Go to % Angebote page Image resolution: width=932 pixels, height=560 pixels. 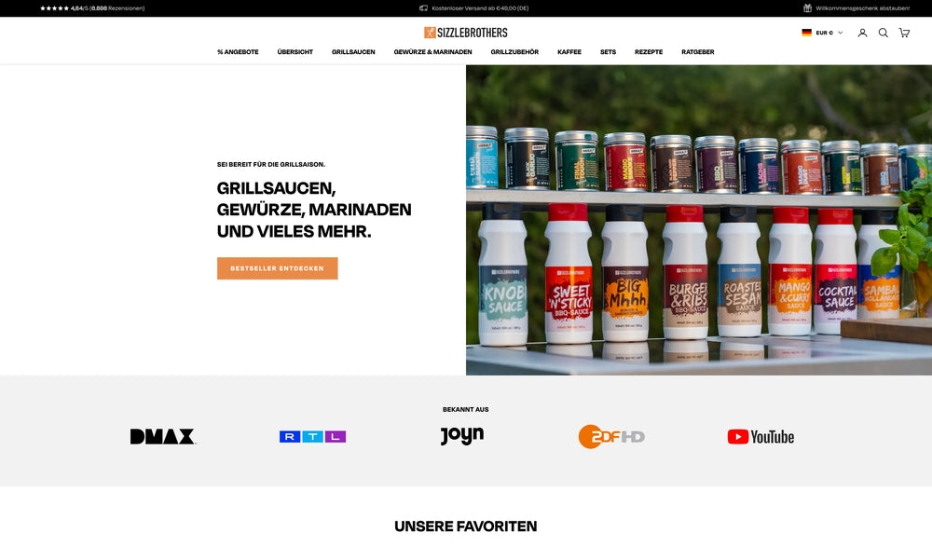[x=238, y=52]
